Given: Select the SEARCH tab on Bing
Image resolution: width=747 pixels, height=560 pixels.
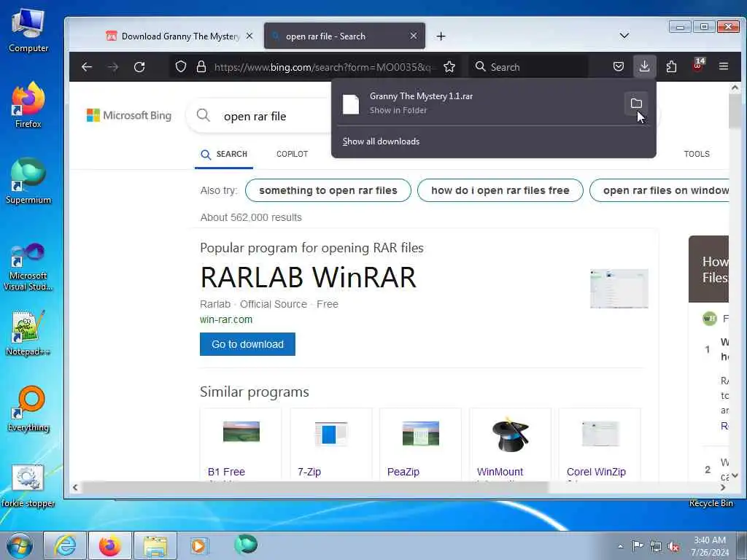Looking at the screenshot, I should click(224, 155).
